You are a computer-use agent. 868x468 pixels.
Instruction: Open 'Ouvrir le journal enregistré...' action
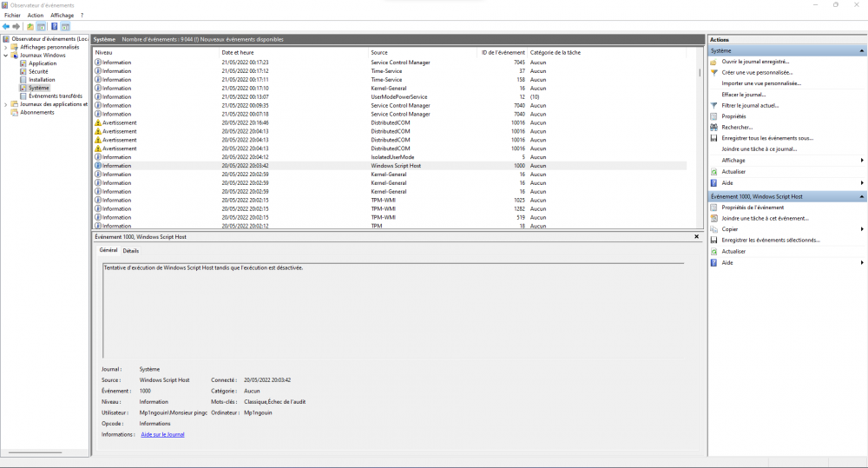pos(755,62)
